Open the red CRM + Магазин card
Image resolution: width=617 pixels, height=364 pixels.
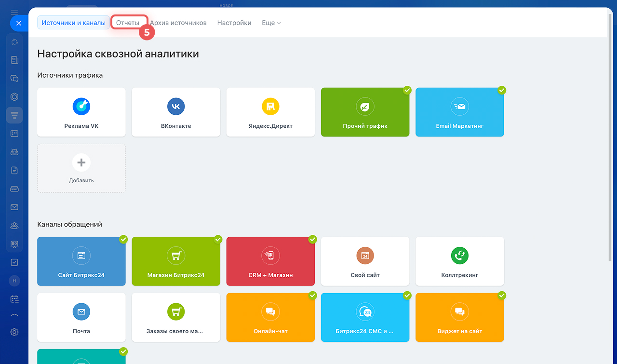270,261
